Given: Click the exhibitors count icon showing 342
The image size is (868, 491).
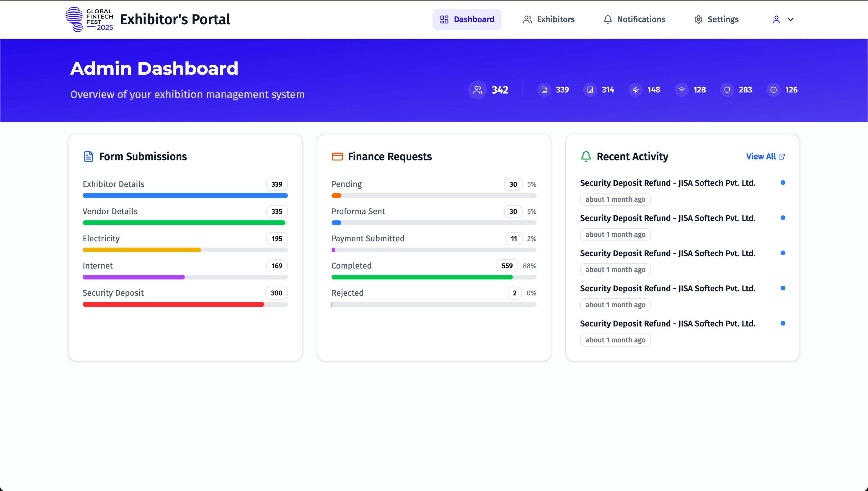Looking at the screenshot, I should tap(477, 90).
